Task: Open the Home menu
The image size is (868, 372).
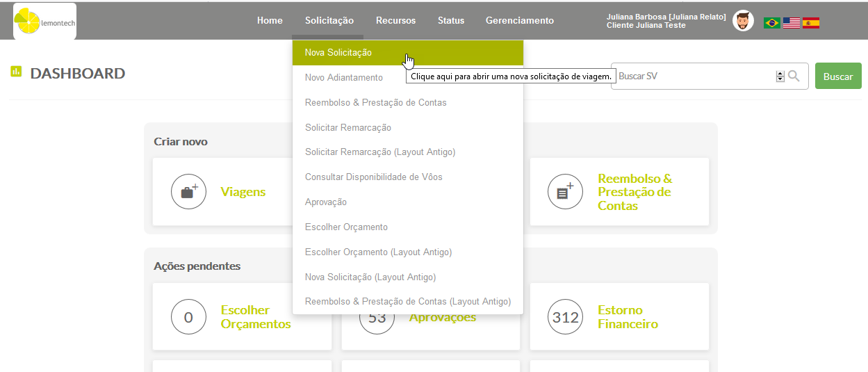Action: (x=270, y=20)
